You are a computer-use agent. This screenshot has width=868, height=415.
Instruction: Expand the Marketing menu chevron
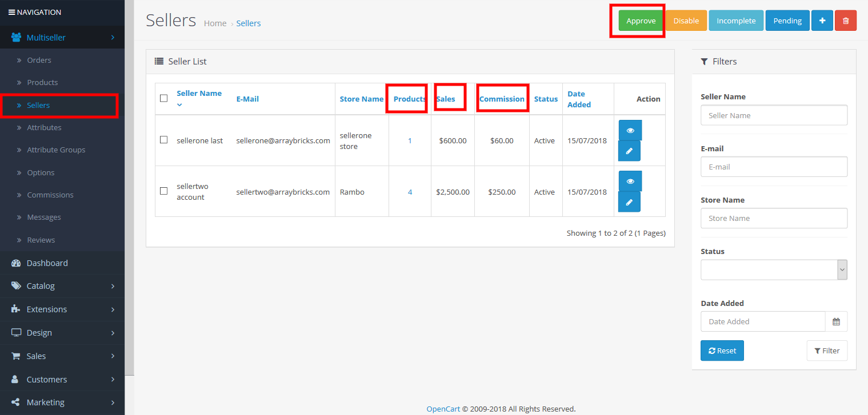point(113,402)
